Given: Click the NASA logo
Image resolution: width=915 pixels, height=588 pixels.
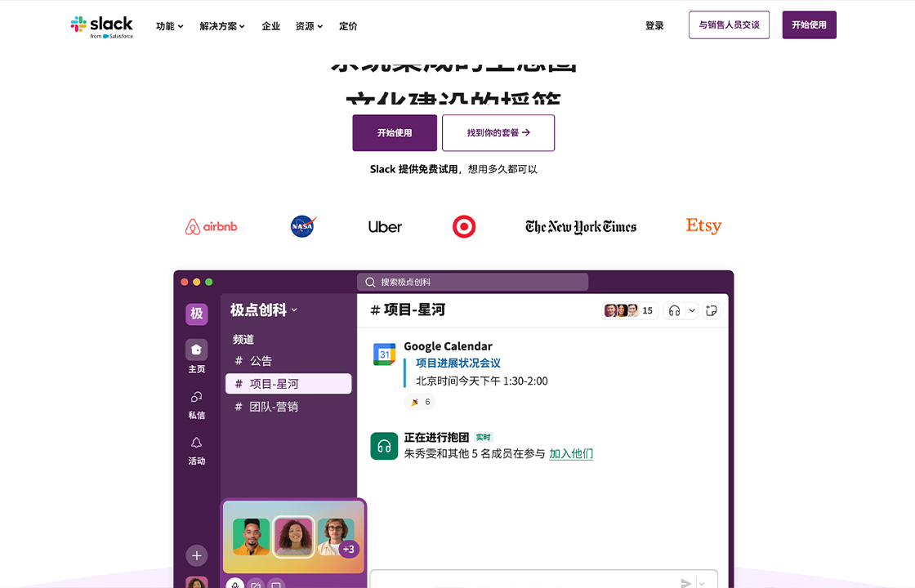Looking at the screenshot, I should pyautogui.click(x=303, y=226).
